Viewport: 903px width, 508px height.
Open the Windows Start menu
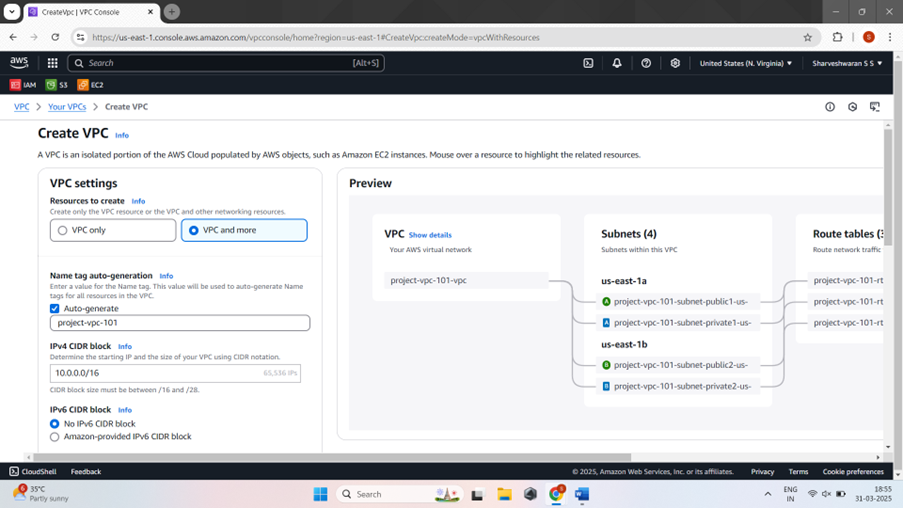(321, 494)
